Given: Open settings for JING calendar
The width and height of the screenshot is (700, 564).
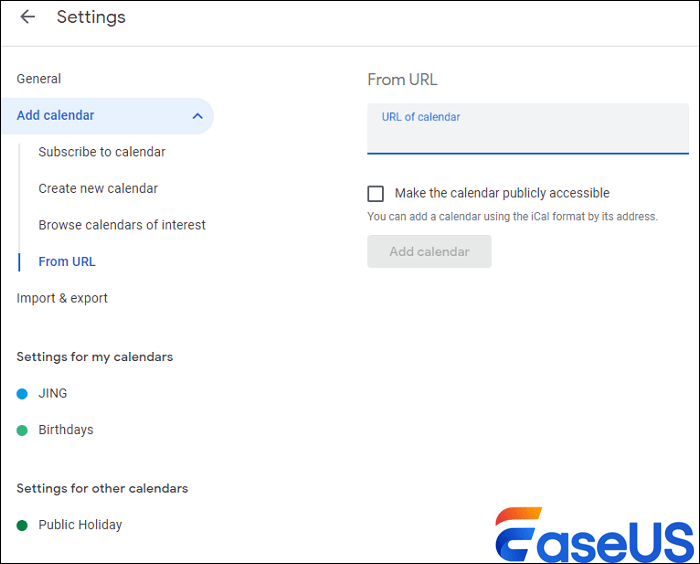Looking at the screenshot, I should 53,394.
